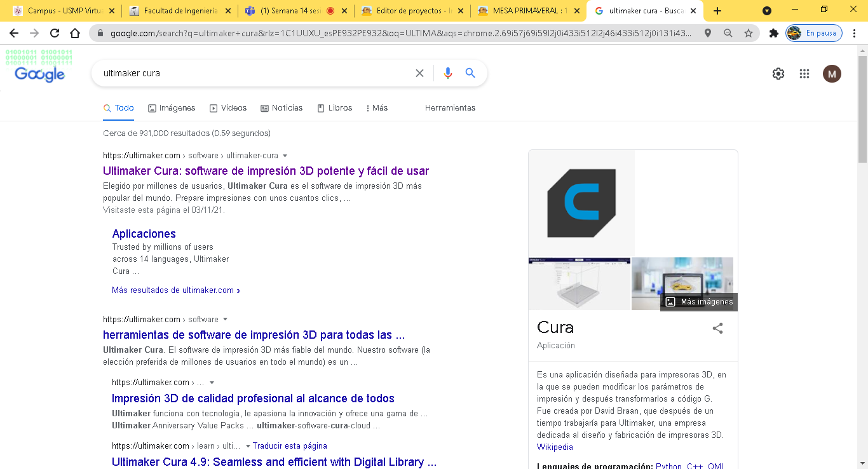This screenshot has width=868, height=469.
Task: Open 'Impresión 3D de calidad profesional' result
Action: click(x=253, y=398)
